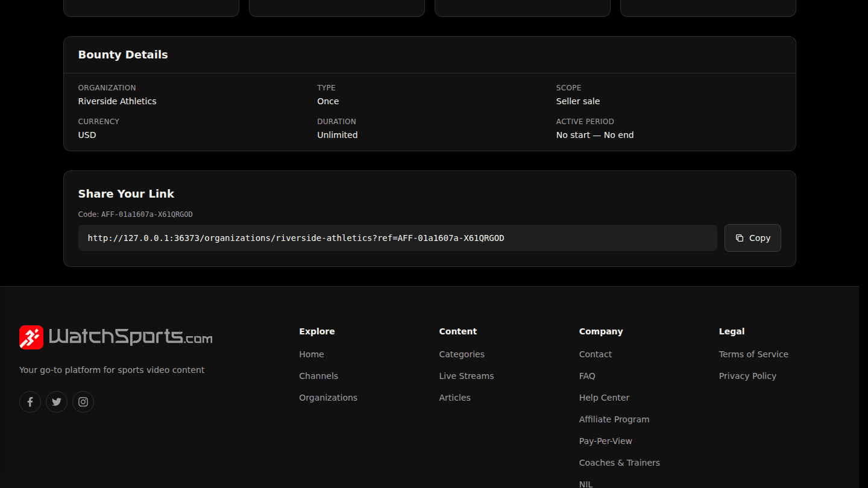Screen dimensions: 868x488
Task: Click the 'Seller sale' scope value
Action: 578,101
